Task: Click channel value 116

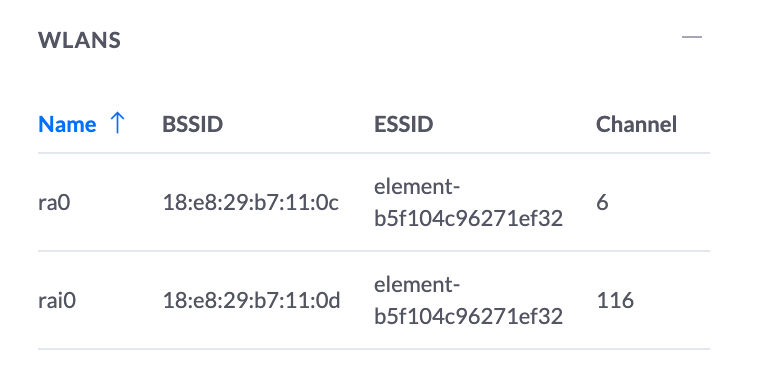Action: pyautogui.click(x=615, y=300)
